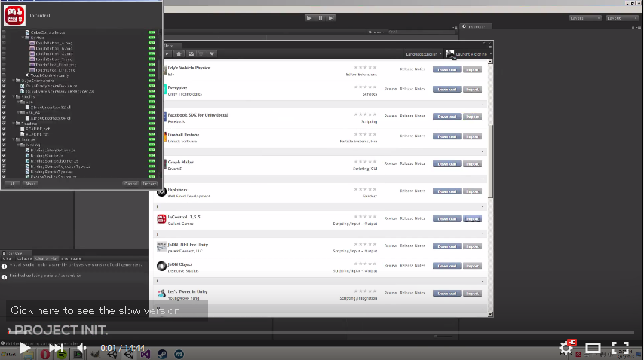Screen dimensions: 644x360
Task: Uncheck the Source folder checkbox
Action: coord(4,139)
